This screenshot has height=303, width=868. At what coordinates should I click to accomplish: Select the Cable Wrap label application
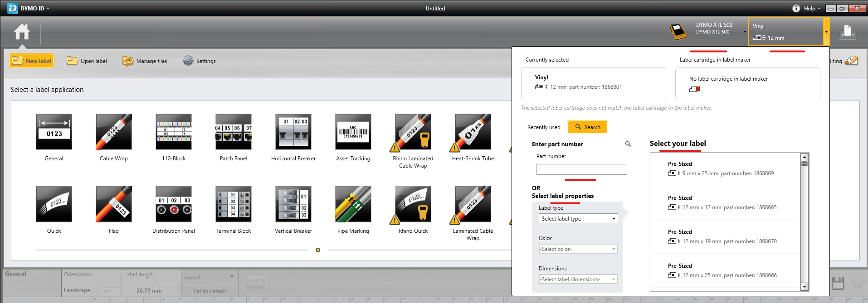pos(114,132)
